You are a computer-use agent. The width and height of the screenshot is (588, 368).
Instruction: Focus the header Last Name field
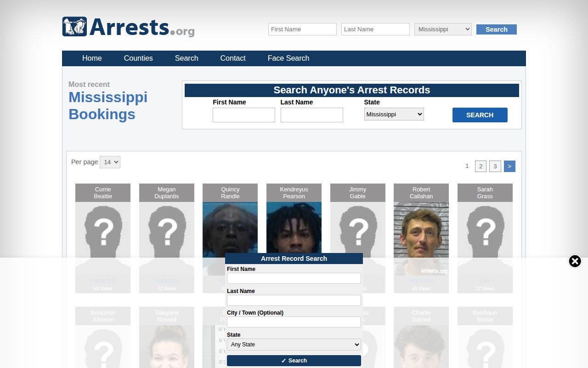click(375, 29)
